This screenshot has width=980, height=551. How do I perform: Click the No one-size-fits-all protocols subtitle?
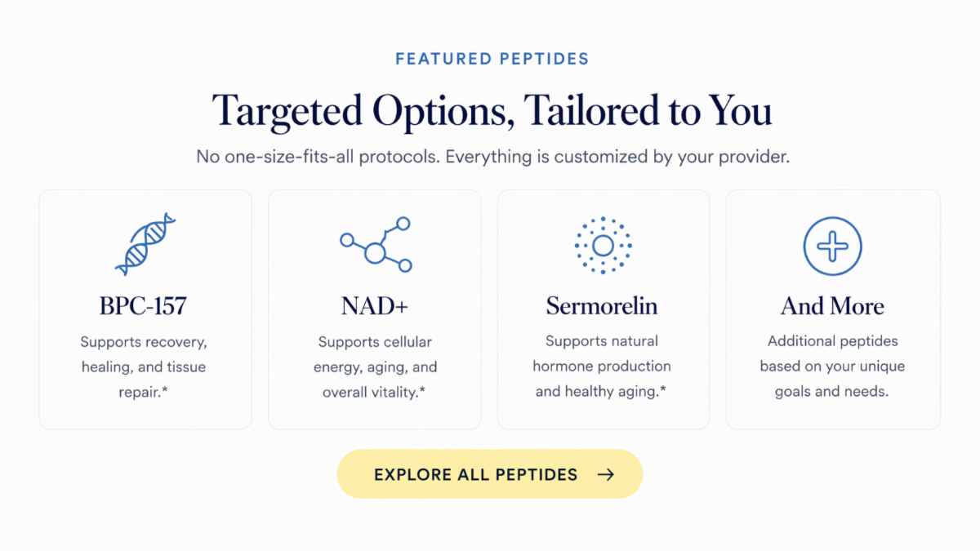tap(492, 157)
